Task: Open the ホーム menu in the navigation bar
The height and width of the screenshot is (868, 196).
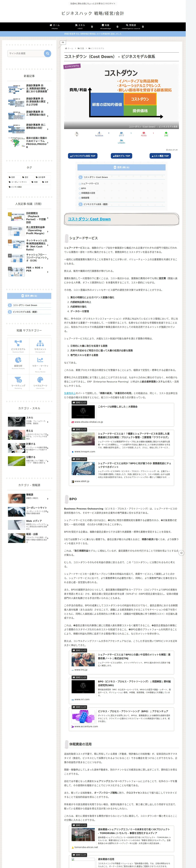Action: (x=55, y=27)
